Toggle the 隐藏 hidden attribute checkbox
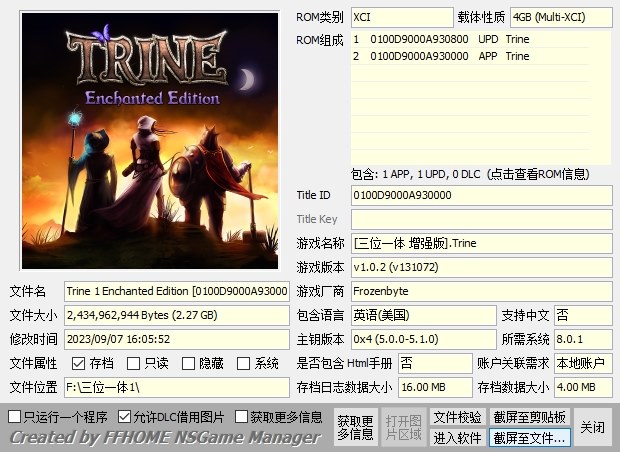The width and height of the screenshot is (620, 452). tap(188, 363)
